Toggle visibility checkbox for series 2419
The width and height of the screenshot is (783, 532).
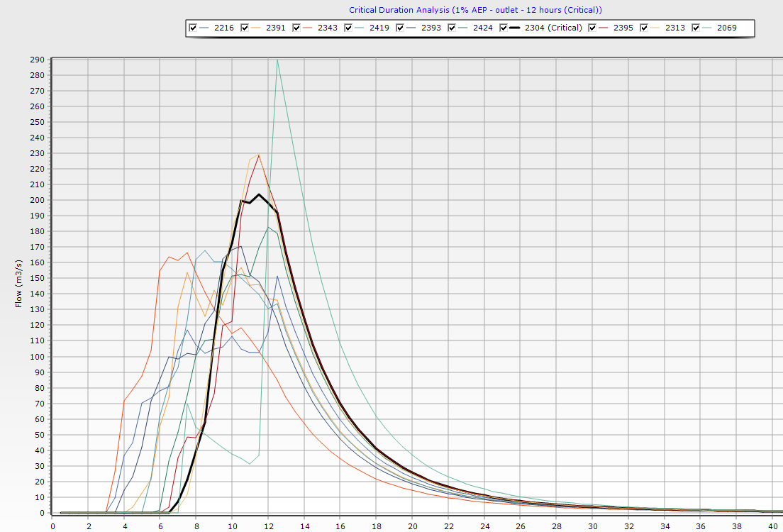(348, 28)
